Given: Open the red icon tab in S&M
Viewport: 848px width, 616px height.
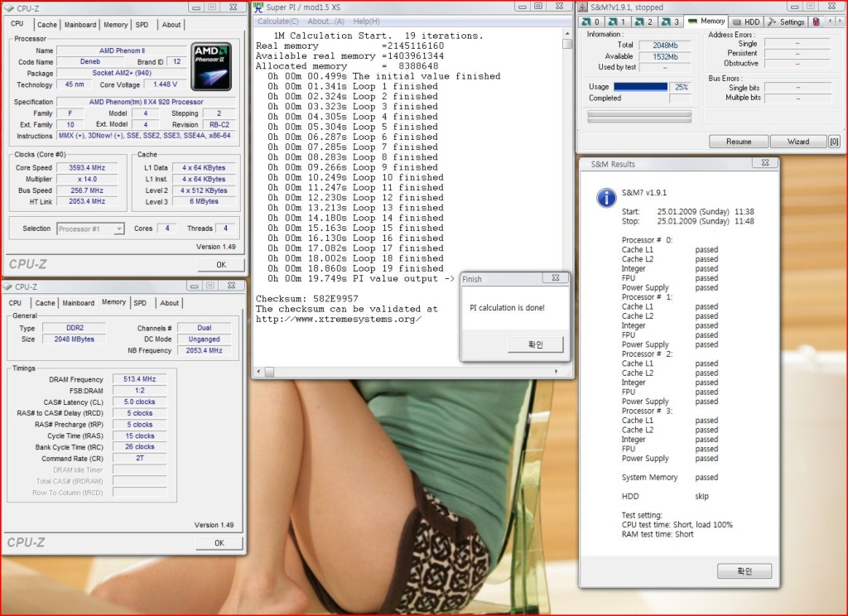Looking at the screenshot, I should pos(816,22).
